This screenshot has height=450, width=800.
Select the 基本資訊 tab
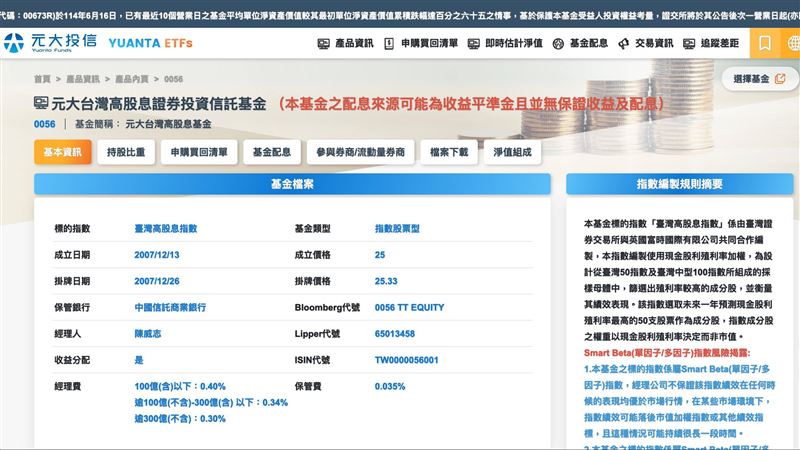tap(63, 152)
